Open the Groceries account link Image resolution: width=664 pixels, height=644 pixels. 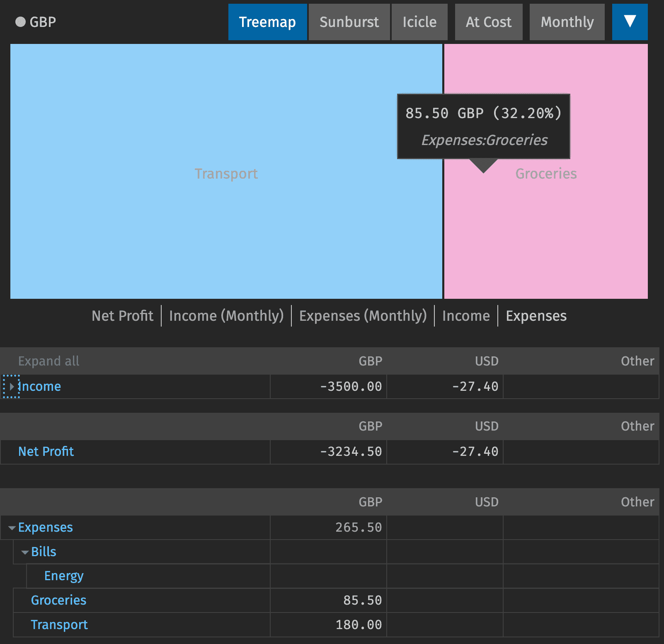pos(58,600)
